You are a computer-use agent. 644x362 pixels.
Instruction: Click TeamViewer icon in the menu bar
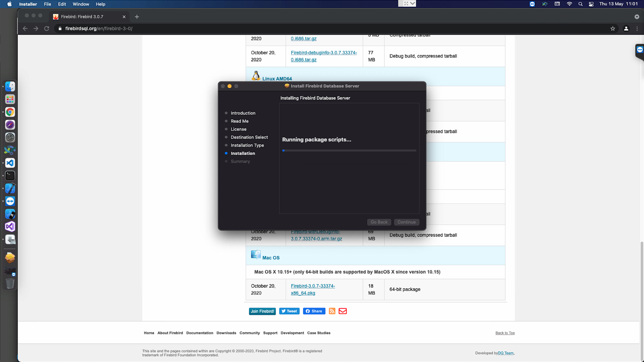pyautogui.click(x=532, y=4)
